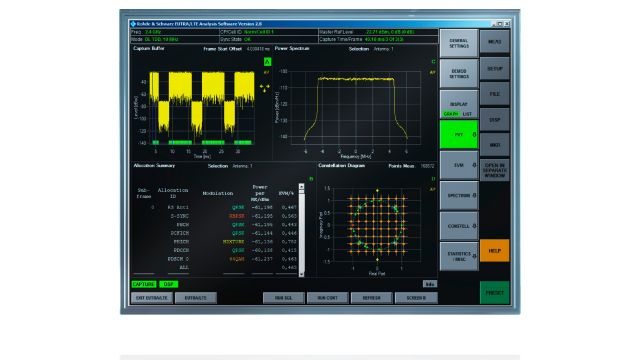640x360 pixels.
Task: Click the PHICH allocation row
Action: (216, 242)
